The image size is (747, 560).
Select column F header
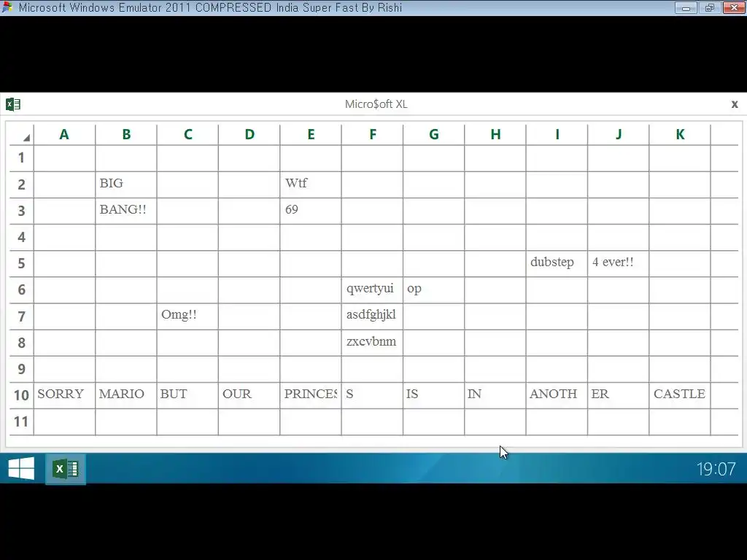click(373, 135)
